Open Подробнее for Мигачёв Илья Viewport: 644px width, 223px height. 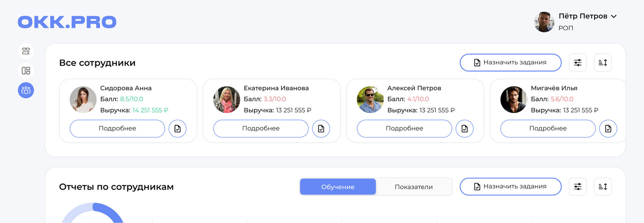click(x=548, y=129)
